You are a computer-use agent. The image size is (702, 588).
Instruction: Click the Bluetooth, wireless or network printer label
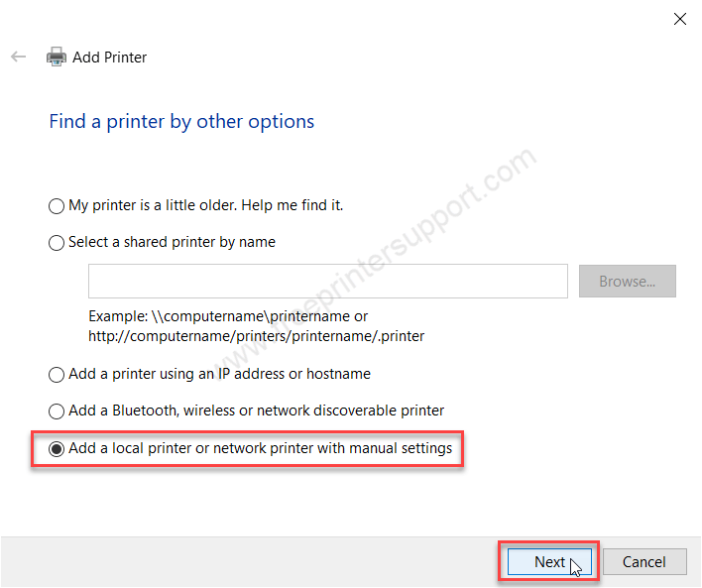click(256, 411)
